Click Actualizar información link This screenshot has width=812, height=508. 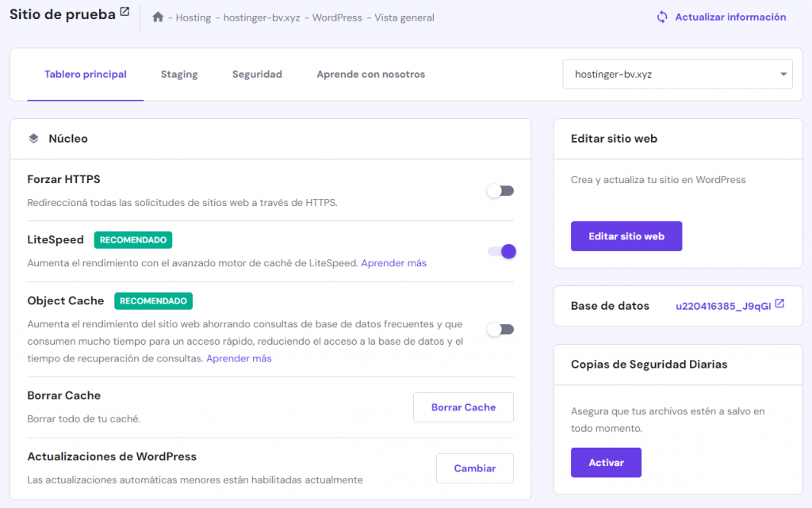click(730, 17)
